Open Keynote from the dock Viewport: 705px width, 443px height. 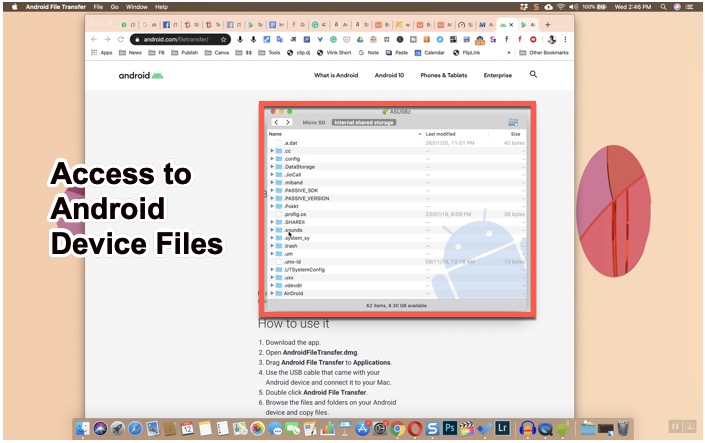[345, 429]
